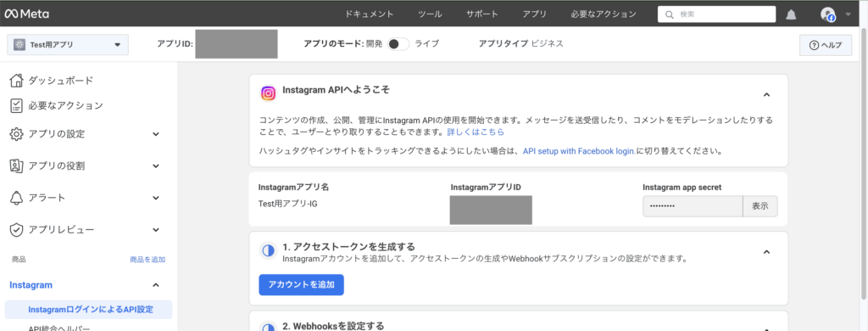Screen dimensions: 868x331
Task: Open 必要なアクション in top navigation
Action: pyautogui.click(x=604, y=14)
